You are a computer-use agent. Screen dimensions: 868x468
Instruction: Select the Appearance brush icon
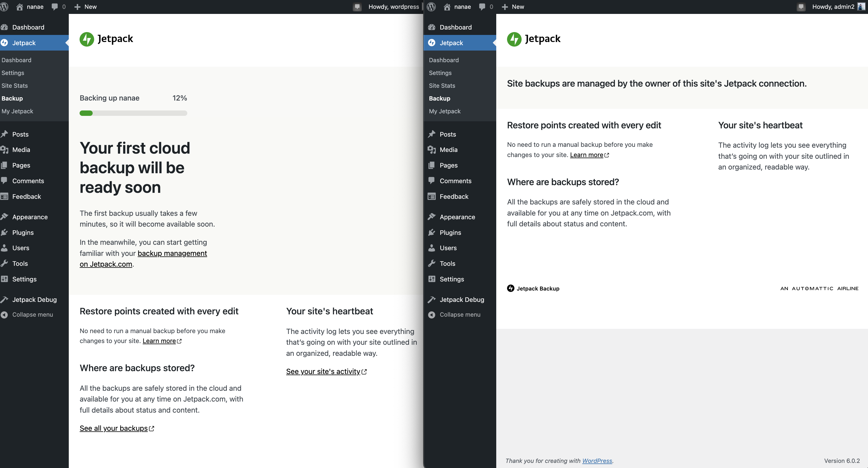click(5, 217)
